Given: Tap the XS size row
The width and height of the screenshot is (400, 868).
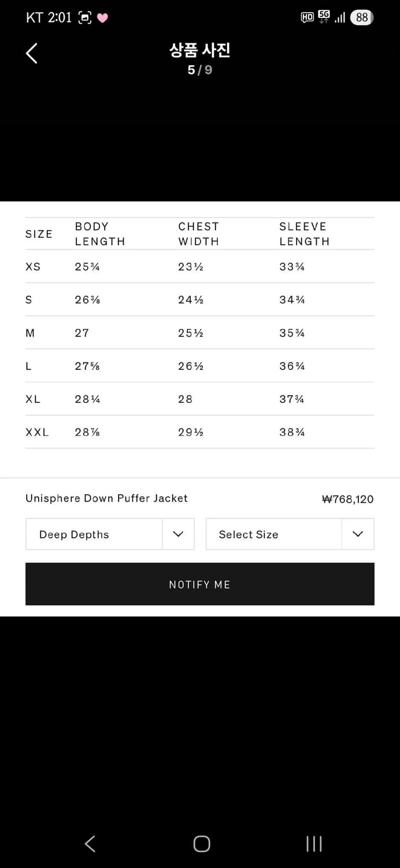Looking at the screenshot, I should tap(200, 267).
